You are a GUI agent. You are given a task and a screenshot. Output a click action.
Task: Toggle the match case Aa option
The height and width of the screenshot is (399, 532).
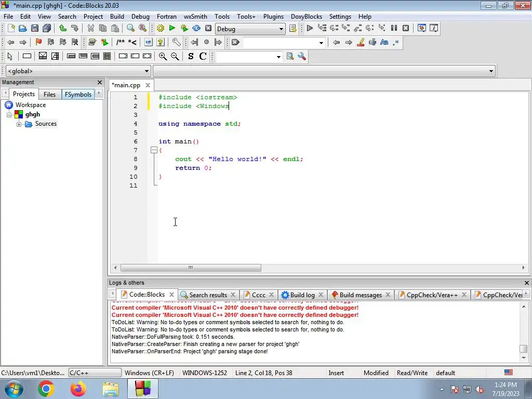384,42
